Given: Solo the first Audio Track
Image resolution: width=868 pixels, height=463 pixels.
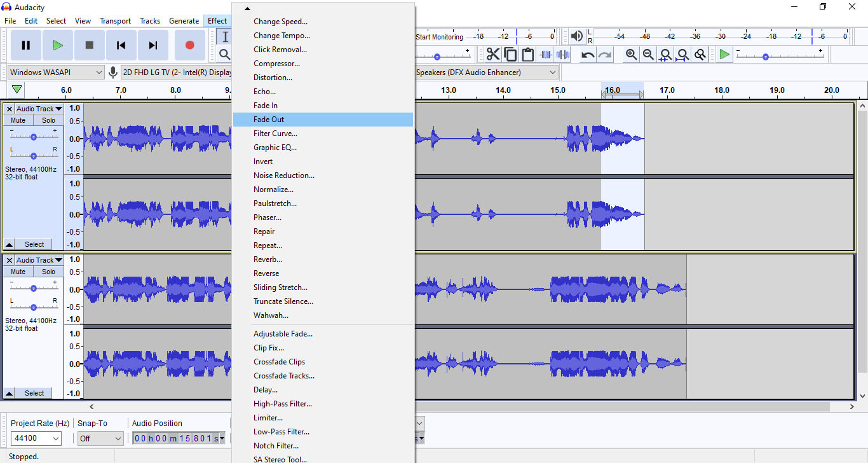Looking at the screenshot, I should [x=49, y=120].
